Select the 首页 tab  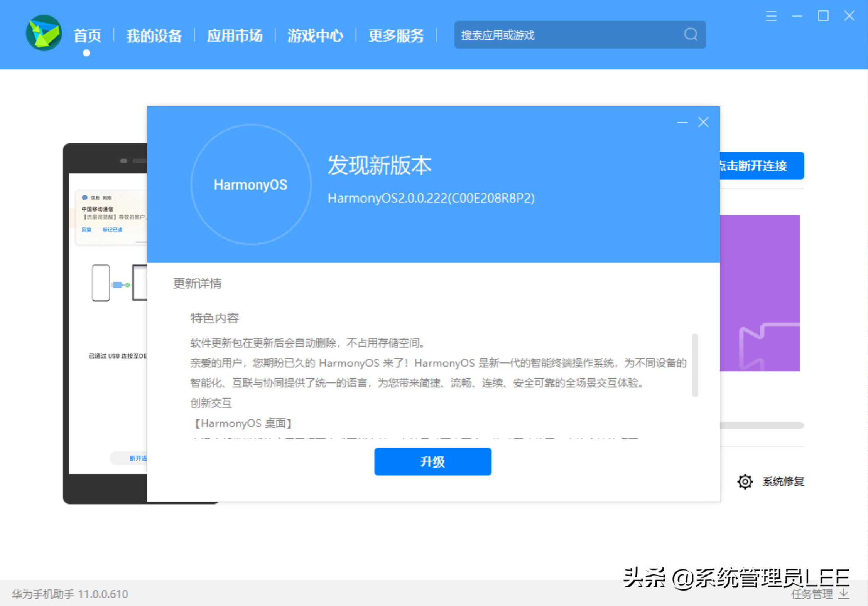[x=87, y=36]
